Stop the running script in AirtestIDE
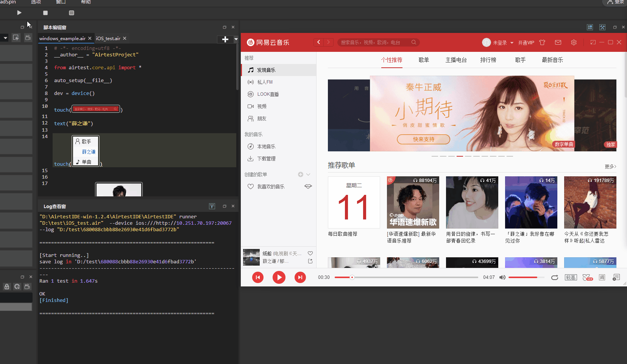This screenshot has width=627, height=364. point(45,13)
